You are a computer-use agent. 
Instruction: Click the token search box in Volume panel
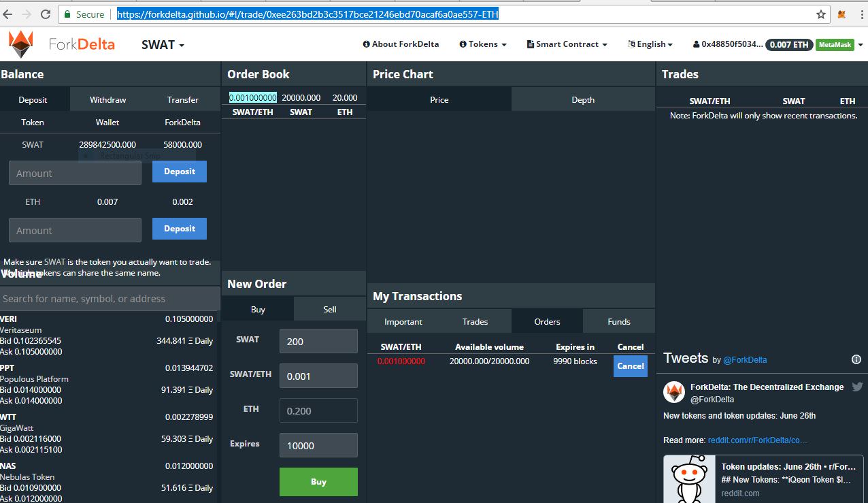pos(110,299)
